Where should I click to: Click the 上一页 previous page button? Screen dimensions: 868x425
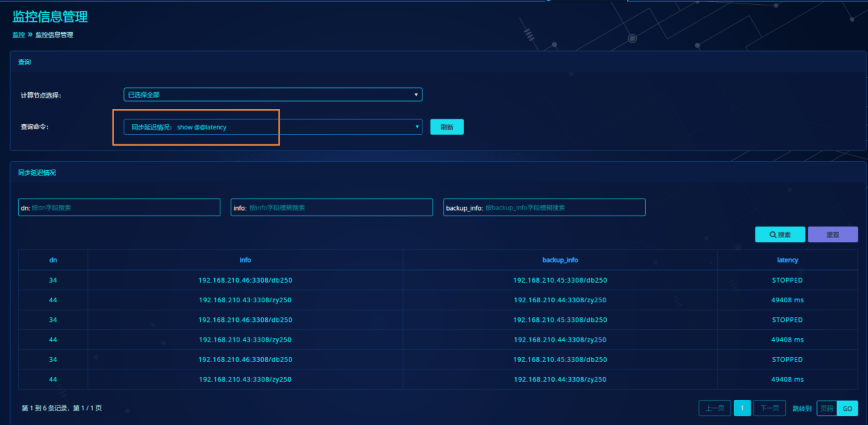714,408
